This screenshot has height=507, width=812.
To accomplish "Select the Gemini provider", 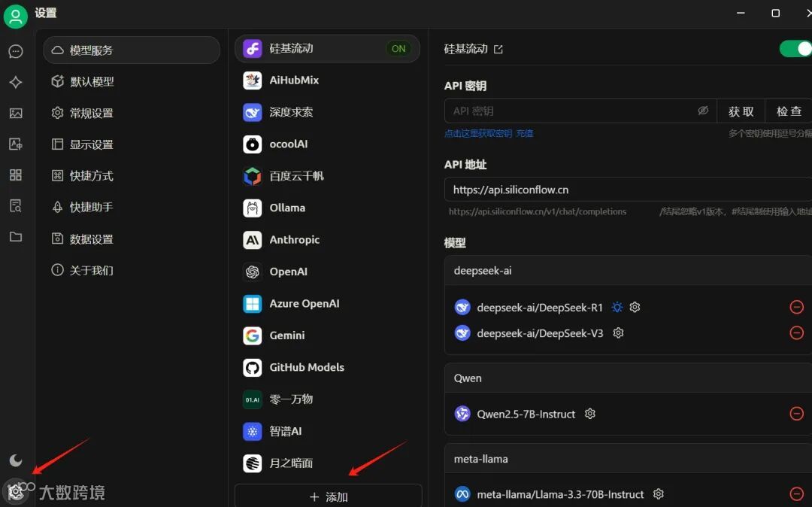I will [327, 335].
